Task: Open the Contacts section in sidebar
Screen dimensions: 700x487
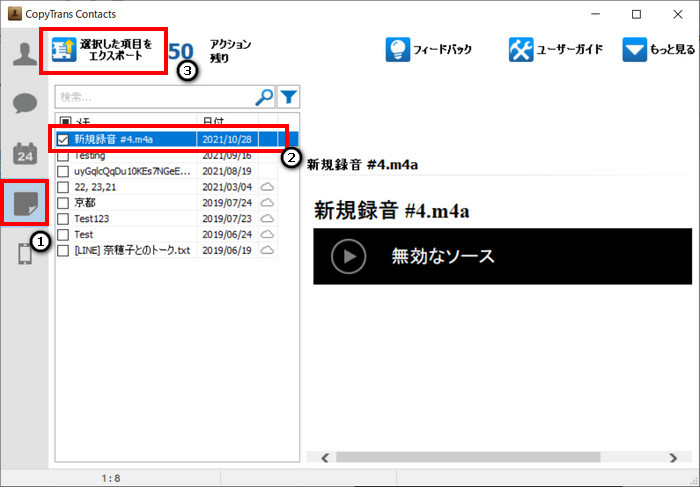Action: pos(25,54)
